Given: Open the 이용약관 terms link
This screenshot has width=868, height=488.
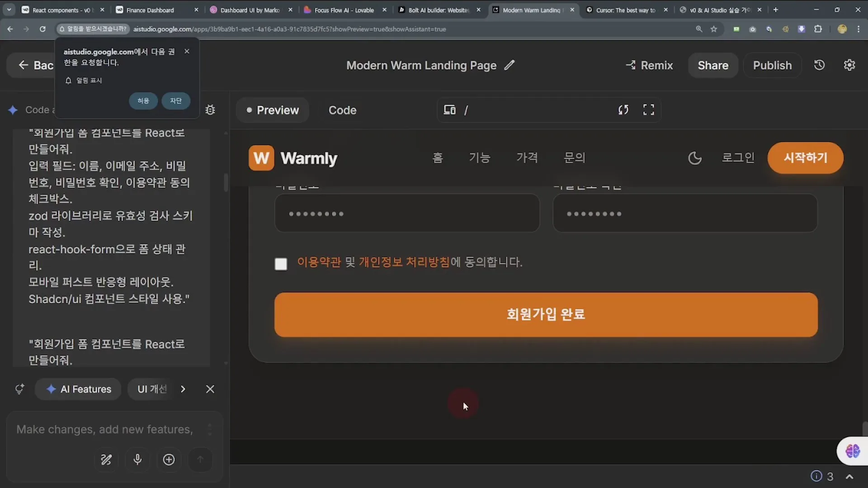Looking at the screenshot, I should click(x=319, y=262).
